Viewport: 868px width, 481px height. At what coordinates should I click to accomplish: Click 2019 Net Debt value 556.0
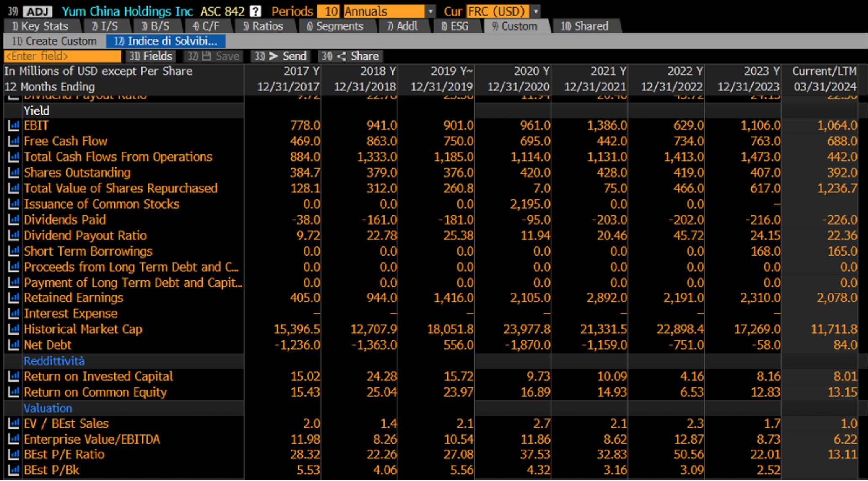458,345
